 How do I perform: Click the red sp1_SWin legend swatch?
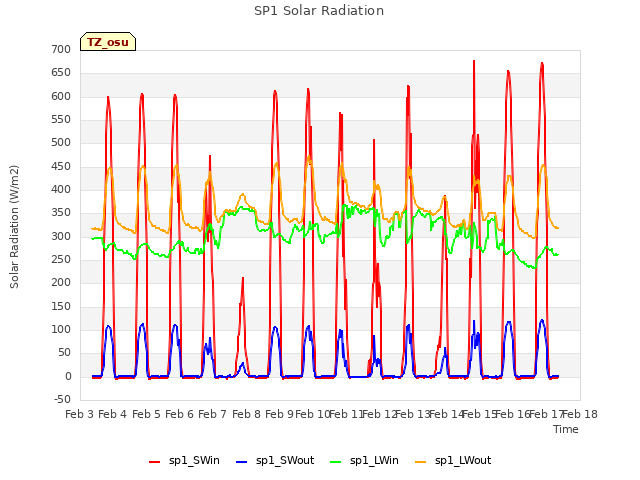[x=155, y=462]
